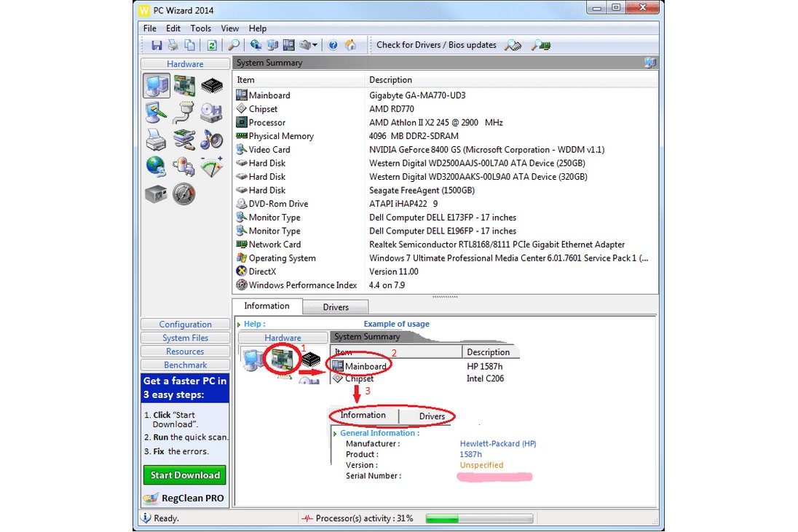This screenshot has width=798, height=532.
Task: Open the Help menu
Action: tap(258, 28)
